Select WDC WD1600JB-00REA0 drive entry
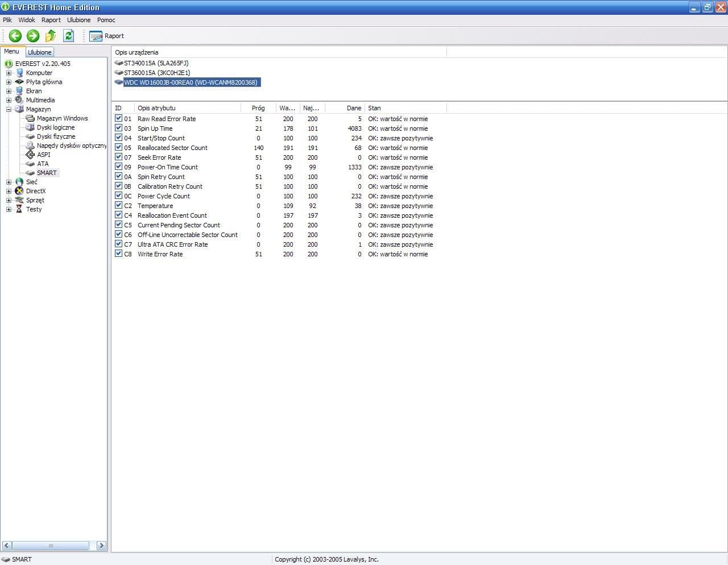Image resolution: width=728 pixels, height=565 pixels. (192, 82)
